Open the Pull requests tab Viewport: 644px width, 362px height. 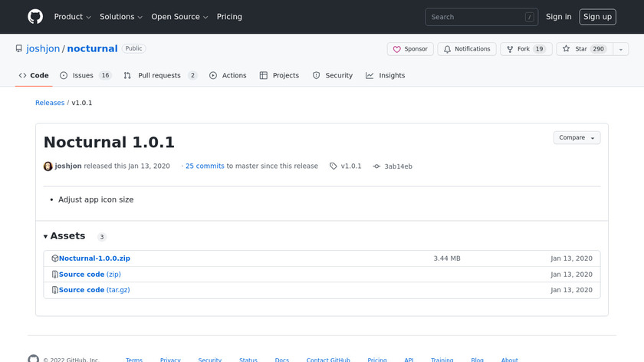click(x=159, y=75)
